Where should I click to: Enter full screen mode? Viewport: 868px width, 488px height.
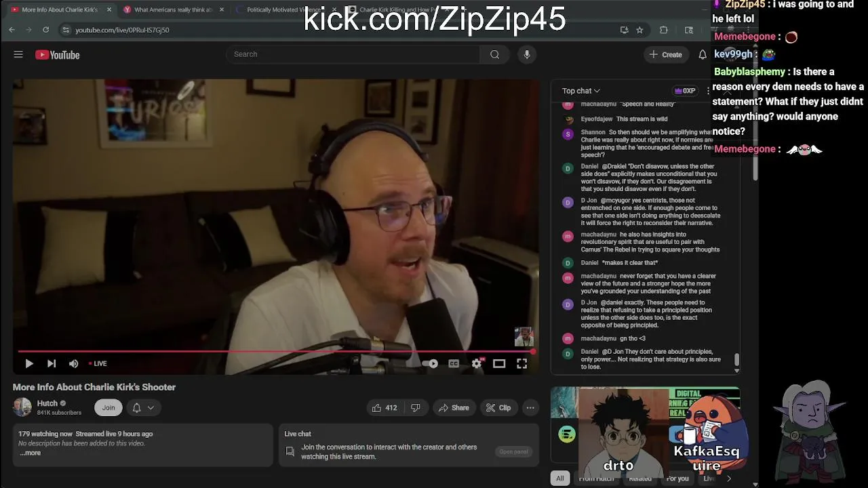tap(521, 363)
